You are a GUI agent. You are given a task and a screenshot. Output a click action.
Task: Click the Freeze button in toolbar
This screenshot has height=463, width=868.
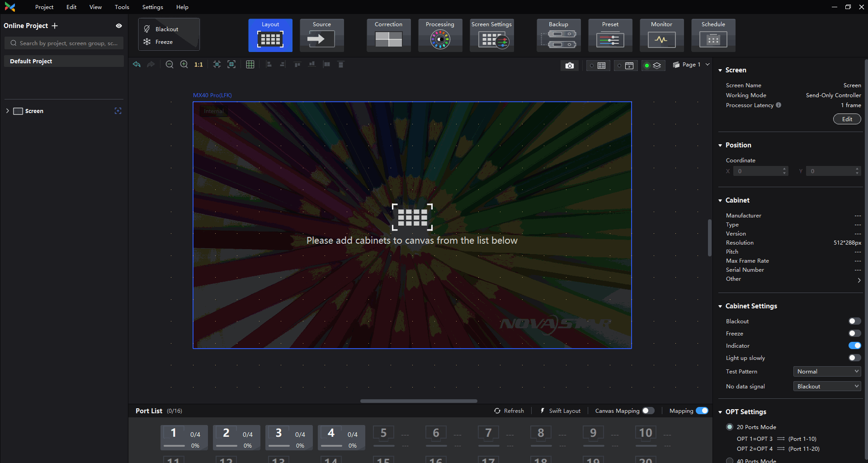tap(158, 42)
